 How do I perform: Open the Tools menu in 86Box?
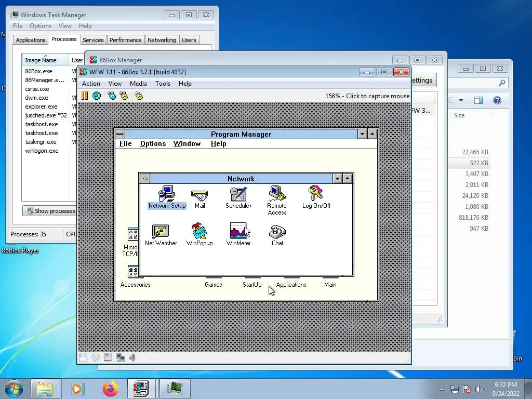click(x=163, y=84)
